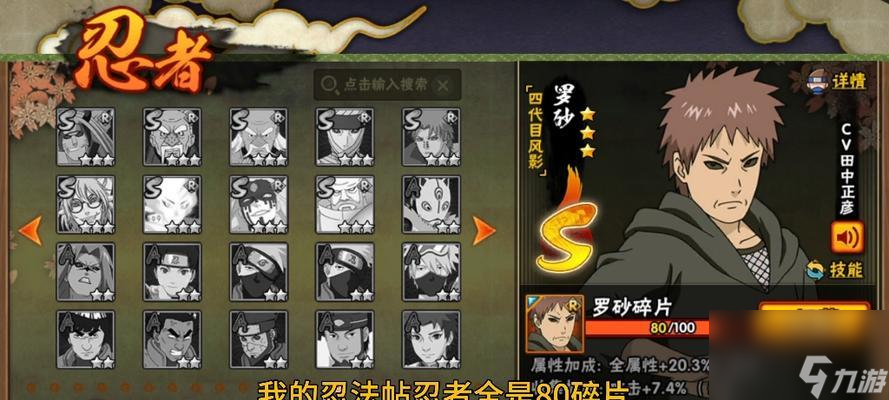Viewport: 889px width, 400px height.
Task: Select Kakashi portrait in third row center
Action: click(x=259, y=272)
